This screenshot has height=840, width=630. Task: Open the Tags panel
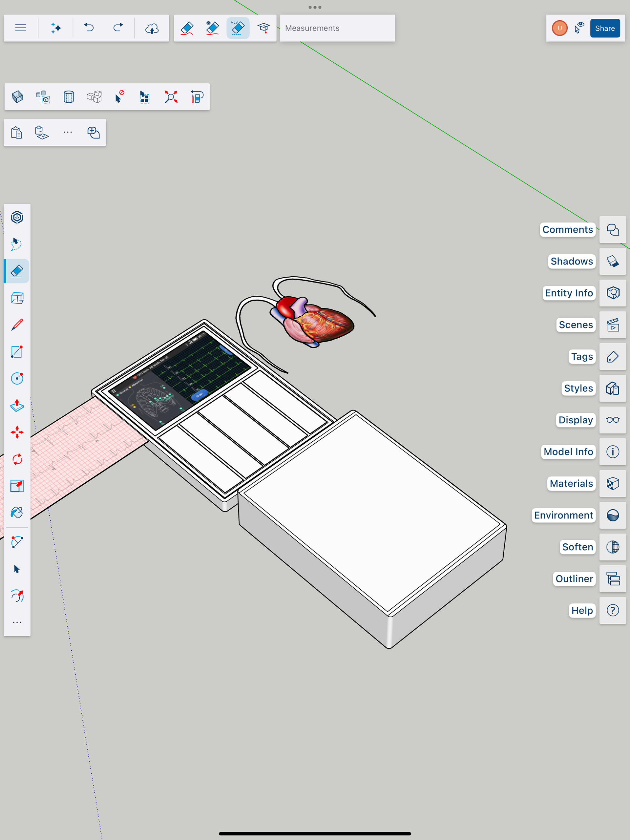613,357
